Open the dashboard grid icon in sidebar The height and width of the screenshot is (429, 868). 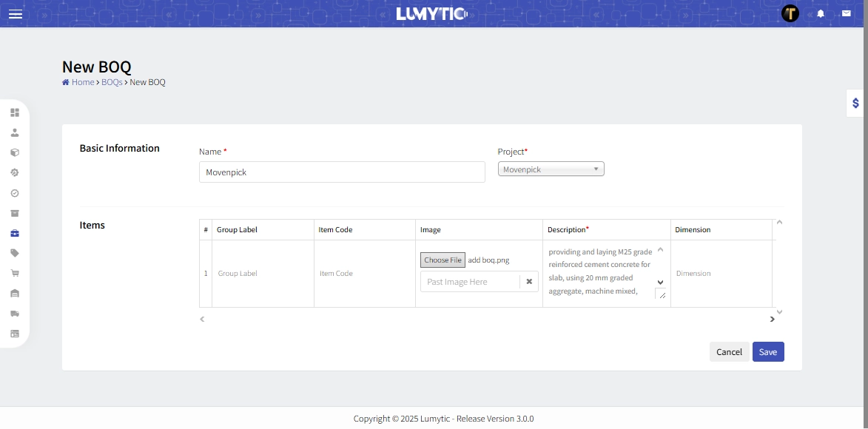click(15, 112)
